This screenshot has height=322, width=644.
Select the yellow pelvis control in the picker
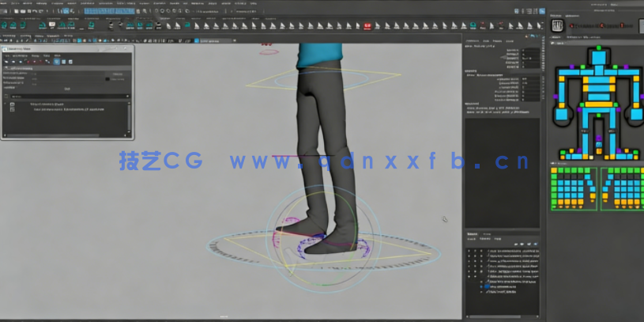(x=598, y=105)
